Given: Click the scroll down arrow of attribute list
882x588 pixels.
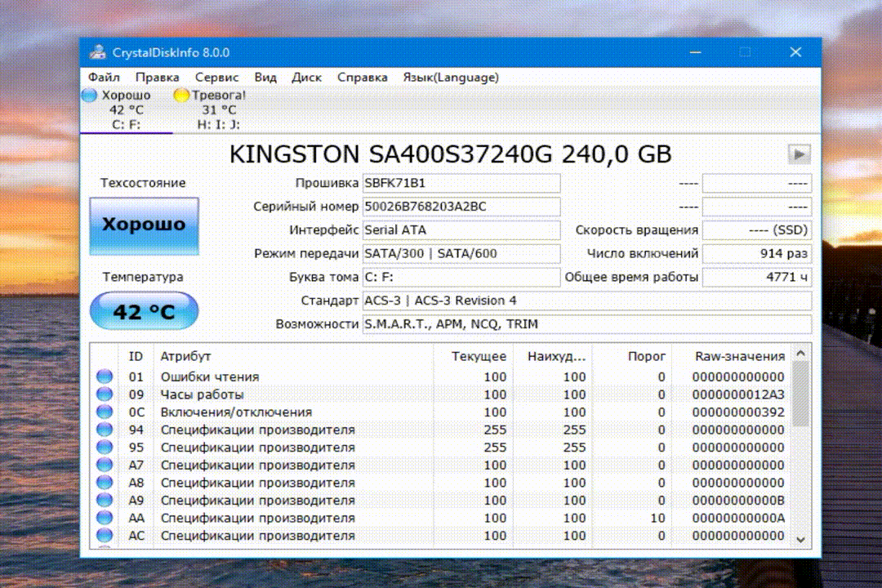Looking at the screenshot, I should [x=801, y=540].
